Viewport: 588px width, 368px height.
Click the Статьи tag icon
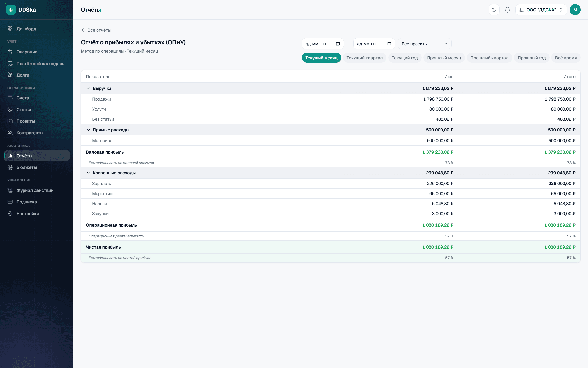click(x=10, y=110)
